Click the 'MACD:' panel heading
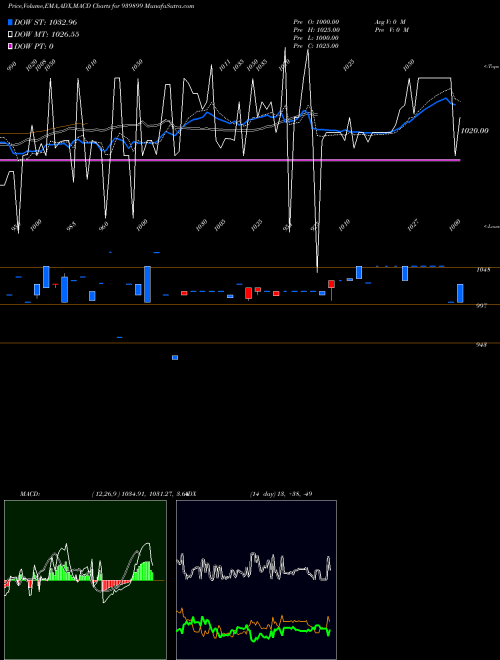Screen dimensions: 500x660 (30, 494)
